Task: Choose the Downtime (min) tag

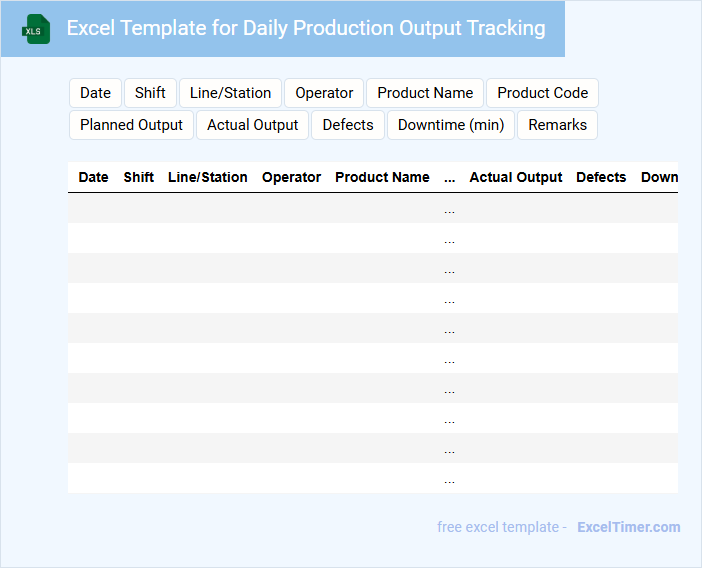Action: click(450, 125)
